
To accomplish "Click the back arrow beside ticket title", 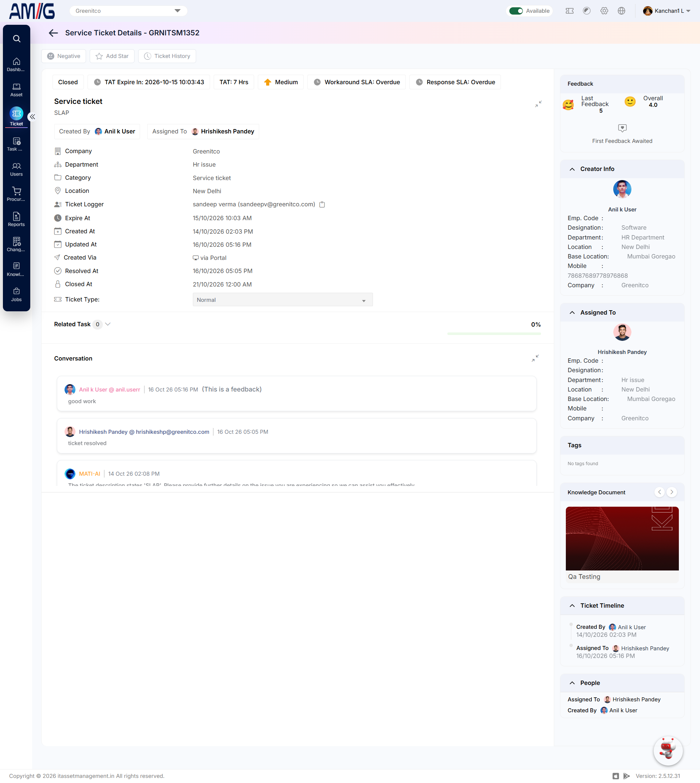I will [x=54, y=33].
